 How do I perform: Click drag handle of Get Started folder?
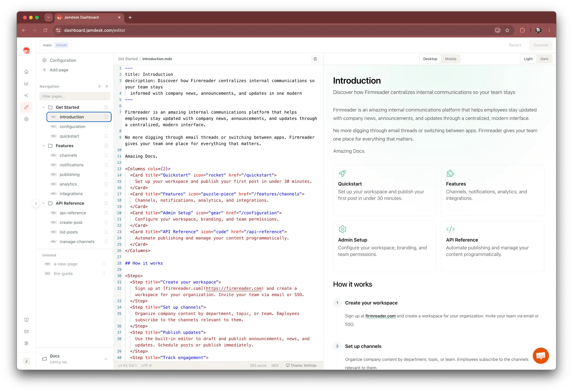click(x=106, y=107)
